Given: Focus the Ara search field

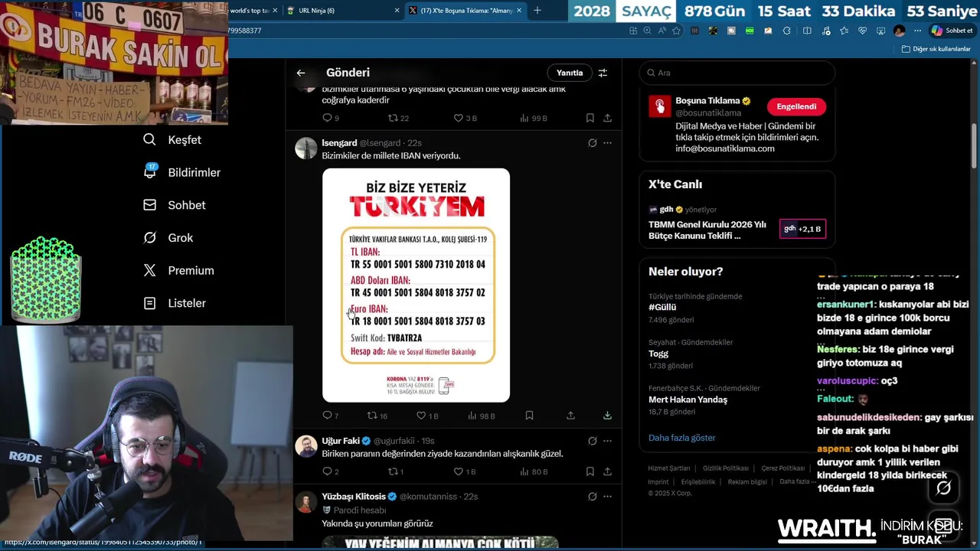Looking at the screenshot, I should click(737, 73).
